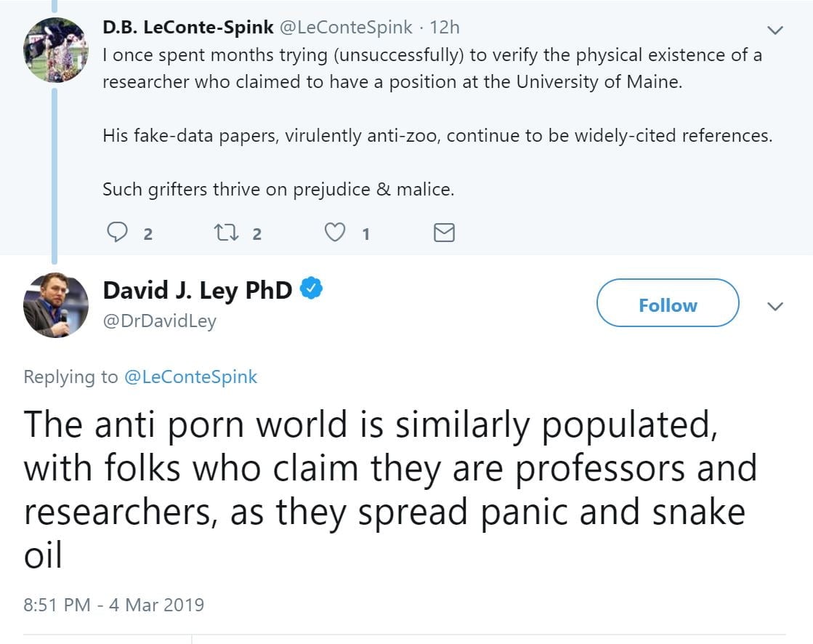Retweet D.B. LeConte-Spink's tweet
The image size is (813, 644).
tap(222, 233)
